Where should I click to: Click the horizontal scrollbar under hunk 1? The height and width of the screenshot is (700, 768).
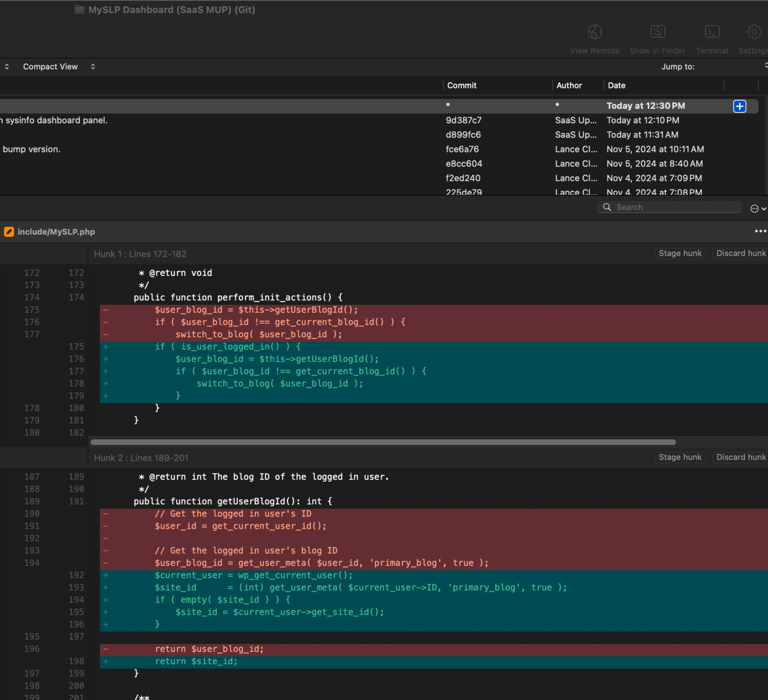(x=382, y=442)
